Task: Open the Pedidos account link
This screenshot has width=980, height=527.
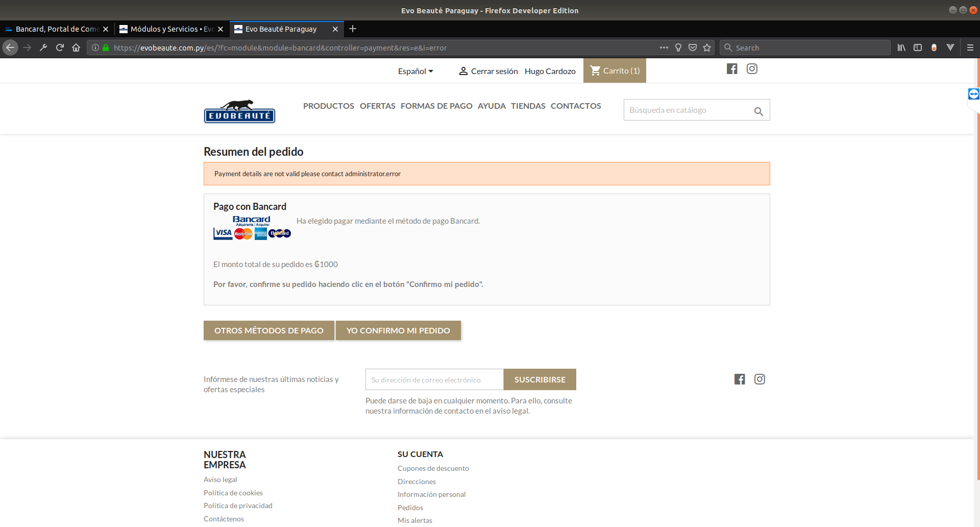Action: coord(410,508)
